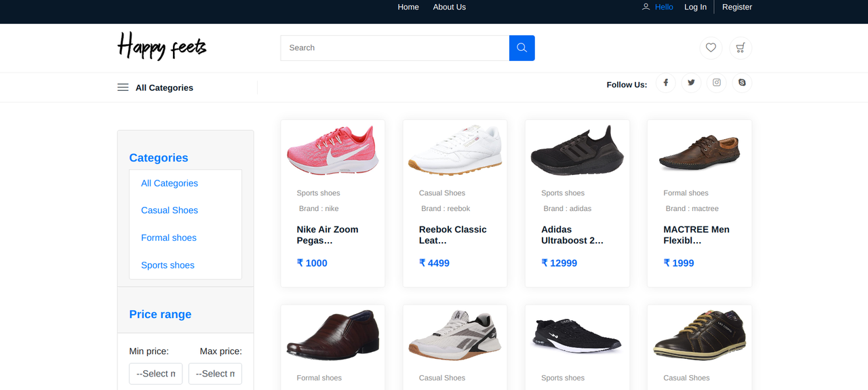Click the ₹ 1999 price

(679, 263)
